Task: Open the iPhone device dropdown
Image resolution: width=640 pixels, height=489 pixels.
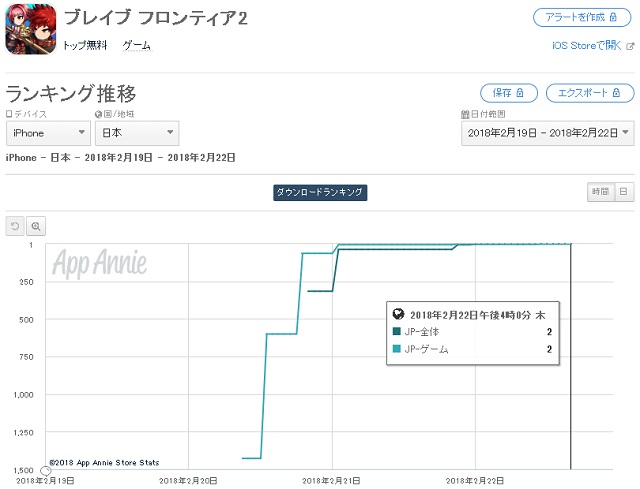Action: click(48, 133)
